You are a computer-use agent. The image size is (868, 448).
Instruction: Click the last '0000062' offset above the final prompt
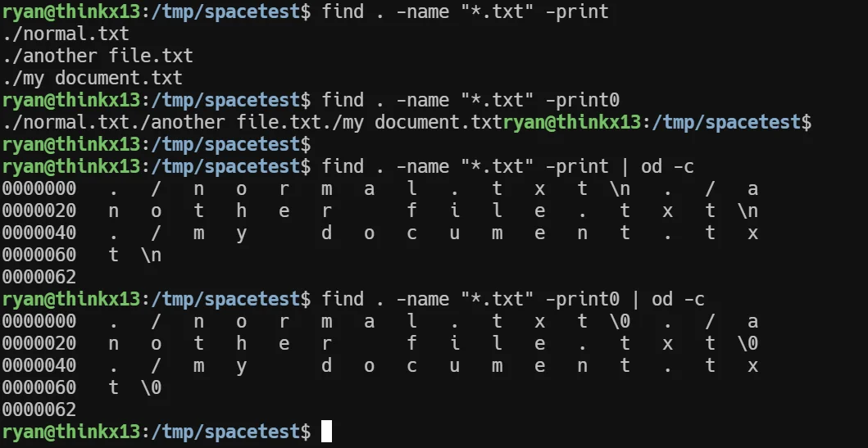click(39, 410)
